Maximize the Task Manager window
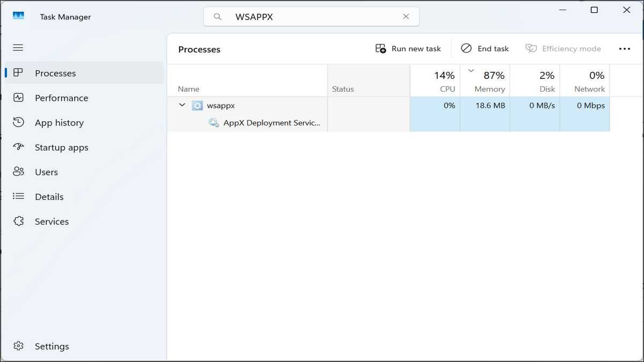The width and height of the screenshot is (644, 362). 594,10
